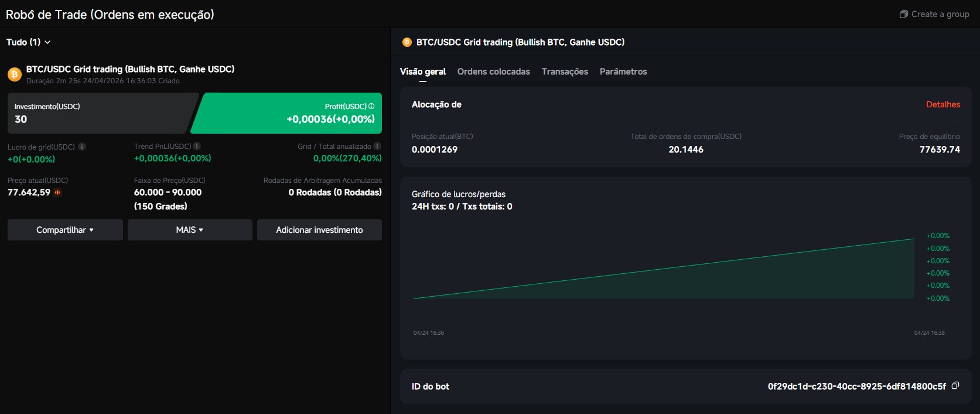Click the current price 77.642,59
Viewport: 980px width, 414px height.
(x=29, y=192)
